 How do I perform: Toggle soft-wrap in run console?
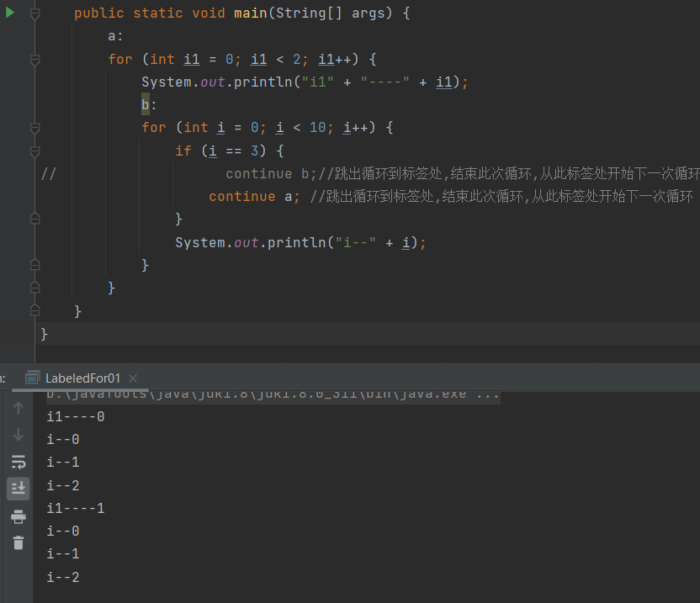click(19, 462)
